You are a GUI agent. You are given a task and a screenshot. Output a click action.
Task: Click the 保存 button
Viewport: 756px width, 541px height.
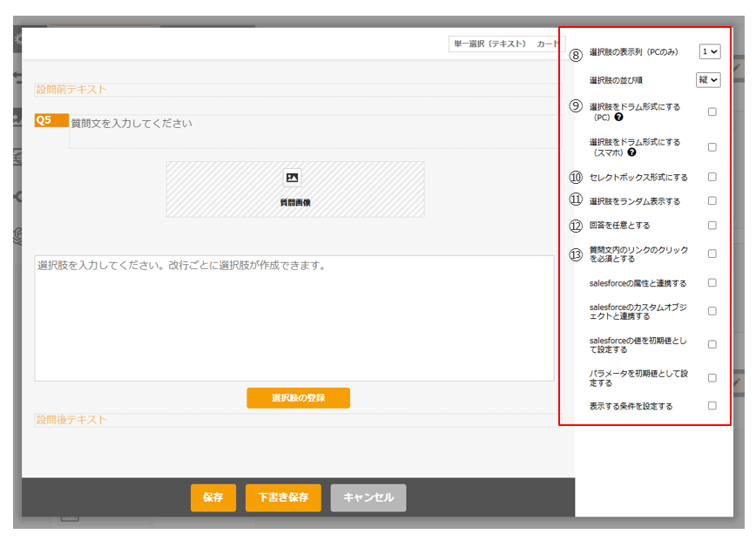[213, 497]
